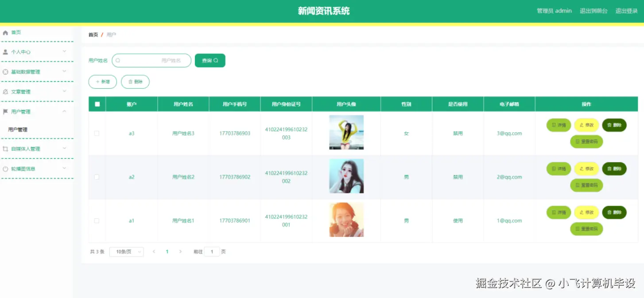Click the home icon beside 首页 in sidebar
Image resolution: width=644 pixels, height=298 pixels.
tap(5, 32)
